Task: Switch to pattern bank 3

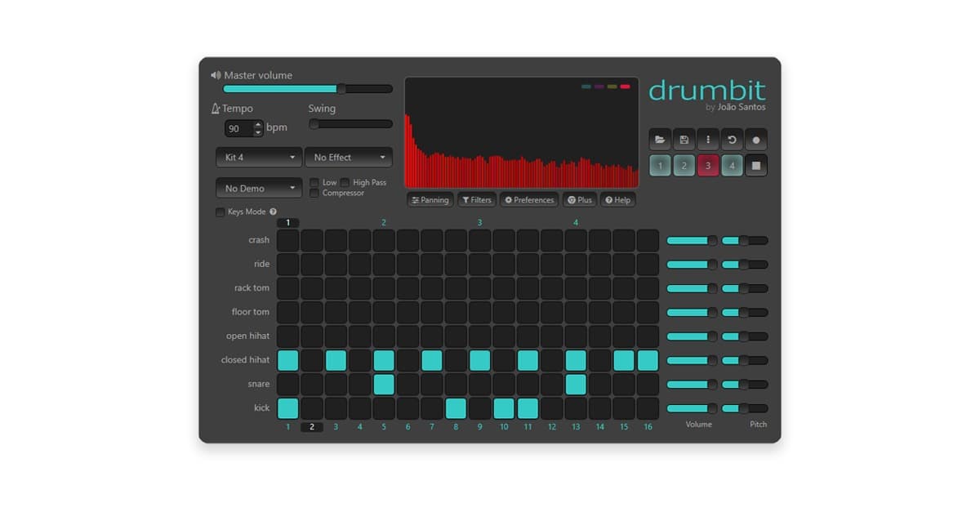Action: tap(707, 165)
